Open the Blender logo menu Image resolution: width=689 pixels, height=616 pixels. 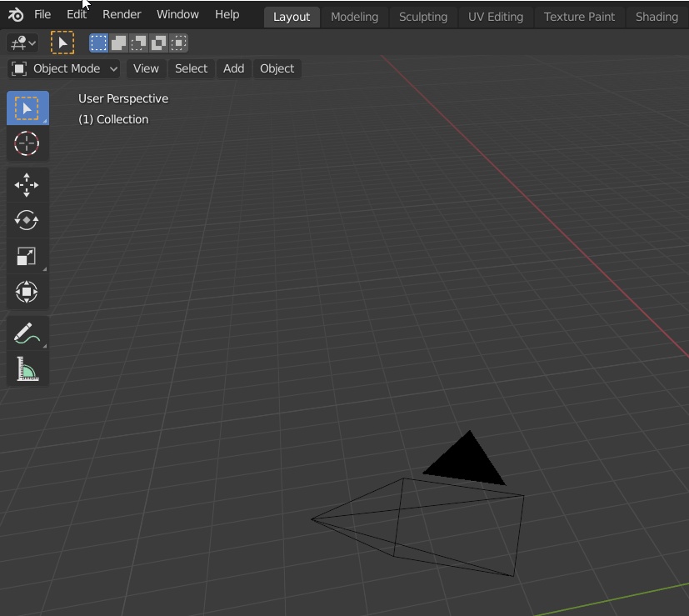pos(16,15)
